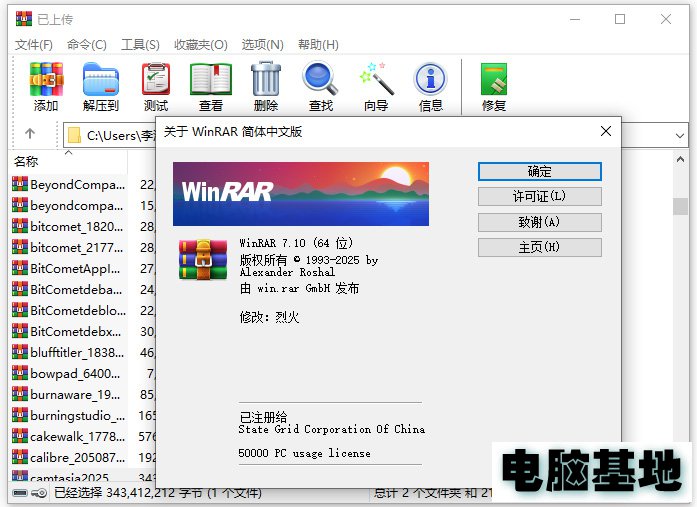Open the 文件(F) menu
The image size is (697, 507).
(x=34, y=45)
